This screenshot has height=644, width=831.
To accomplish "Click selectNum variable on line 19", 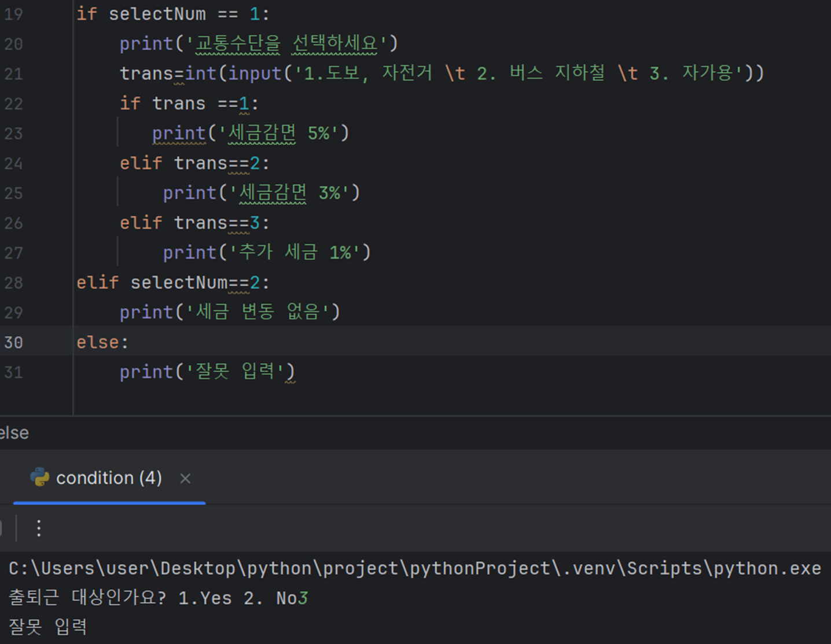I will tap(157, 14).
